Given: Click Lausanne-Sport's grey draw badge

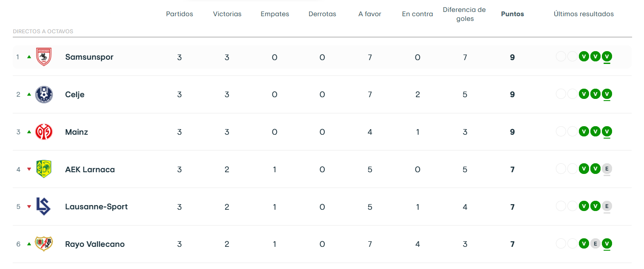Looking at the screenshot, I should (x=607, y=206).
